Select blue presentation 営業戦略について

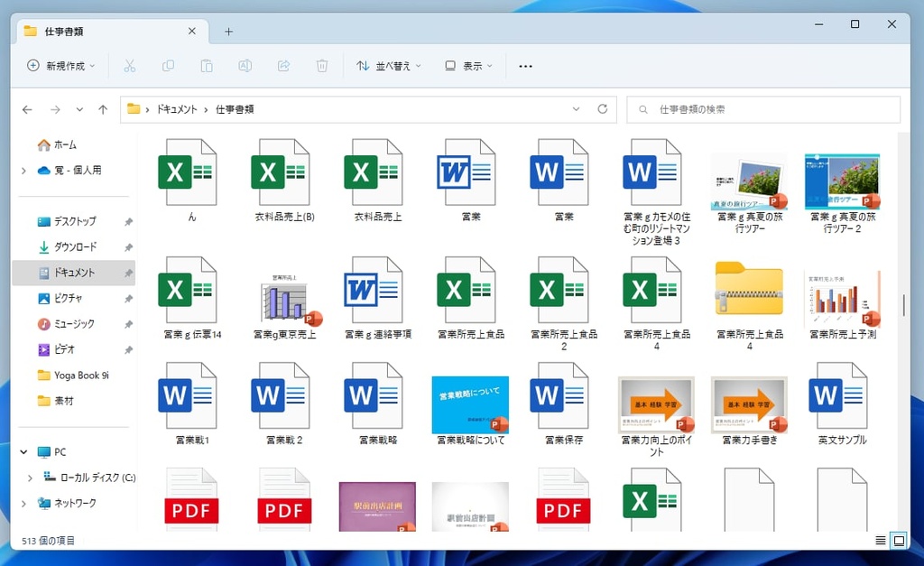470,411
